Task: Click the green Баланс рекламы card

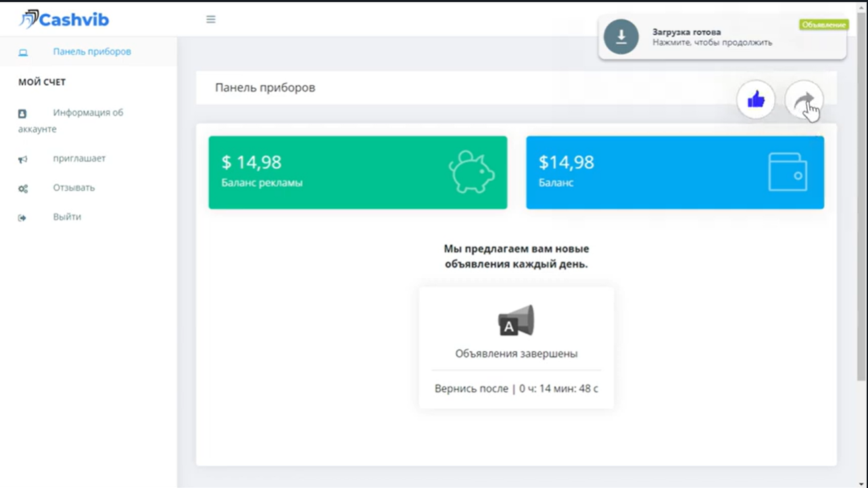Action: click(x=324, y=172)
